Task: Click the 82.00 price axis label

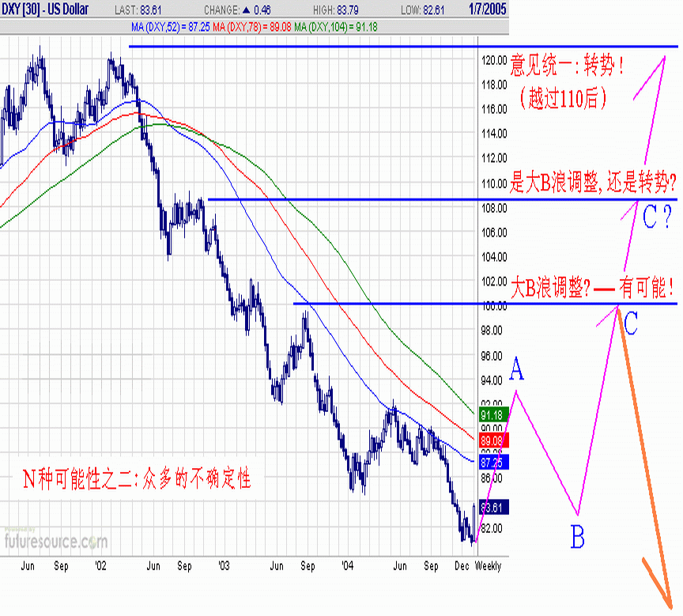Action: pyautogui.click(x=492, y=528)
